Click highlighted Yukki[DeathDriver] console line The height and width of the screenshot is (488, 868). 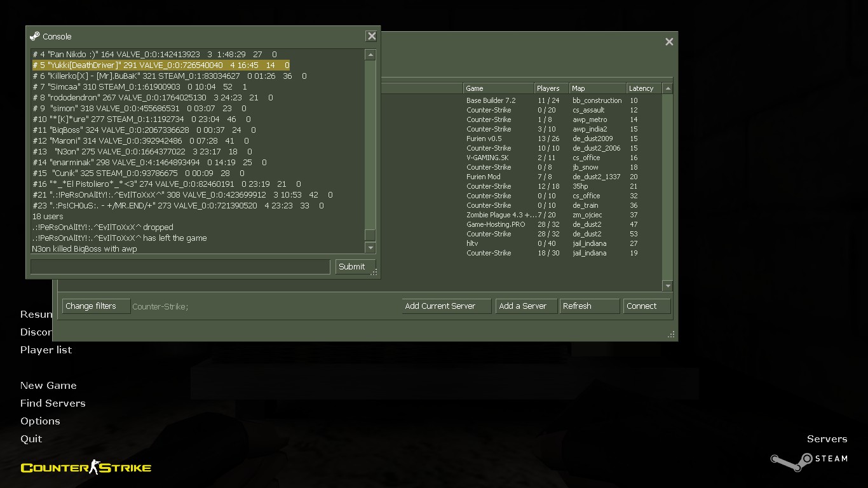tap(161, 65)
